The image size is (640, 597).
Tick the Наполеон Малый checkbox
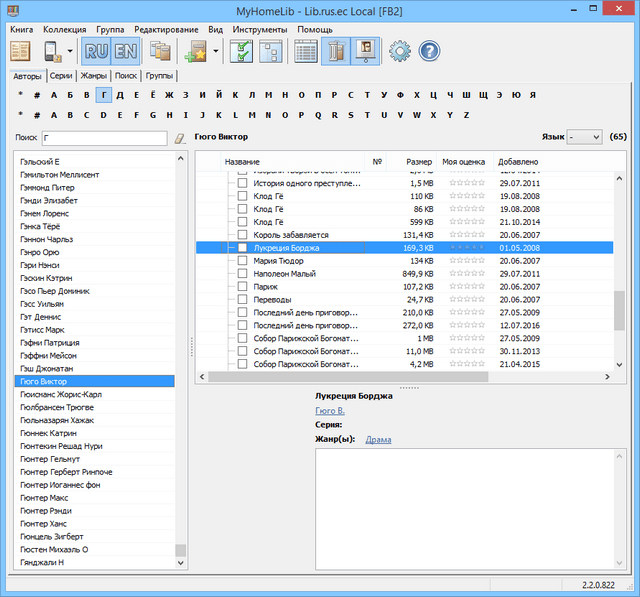(242, 274)
